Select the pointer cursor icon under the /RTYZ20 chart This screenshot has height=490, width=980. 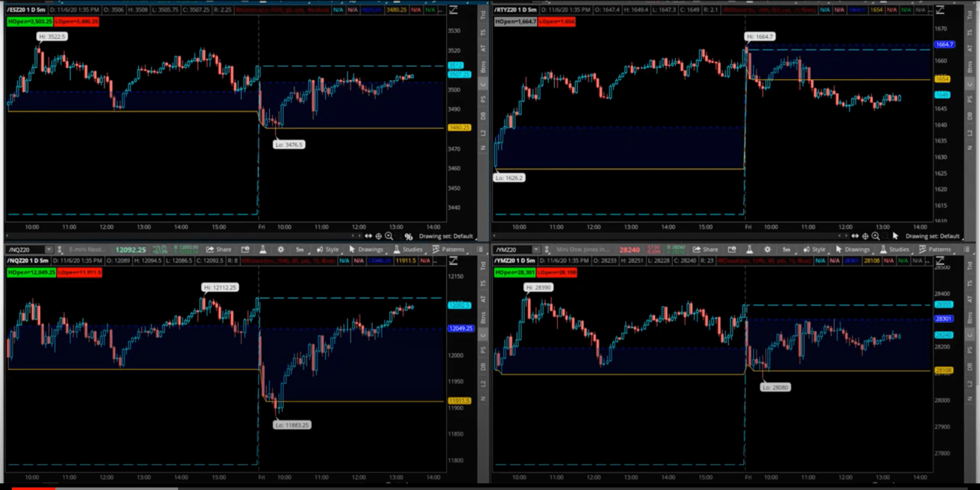pyautogui.click(x=895, y=236)
